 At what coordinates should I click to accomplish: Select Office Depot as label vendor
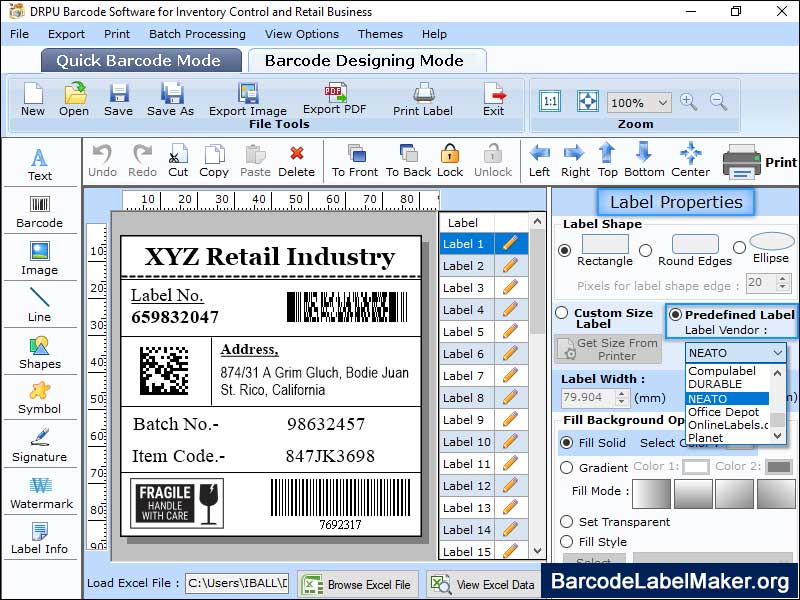718,412
